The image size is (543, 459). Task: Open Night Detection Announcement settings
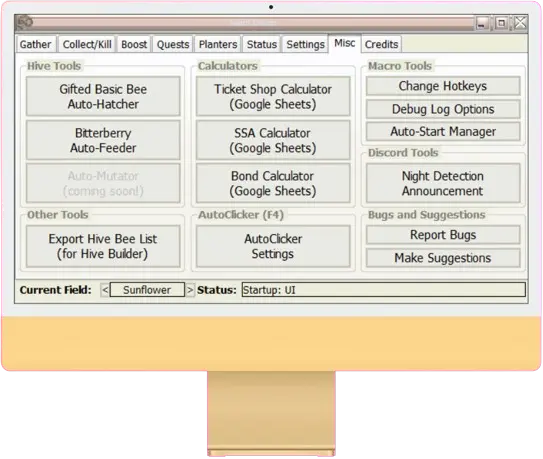coord(443,183)
